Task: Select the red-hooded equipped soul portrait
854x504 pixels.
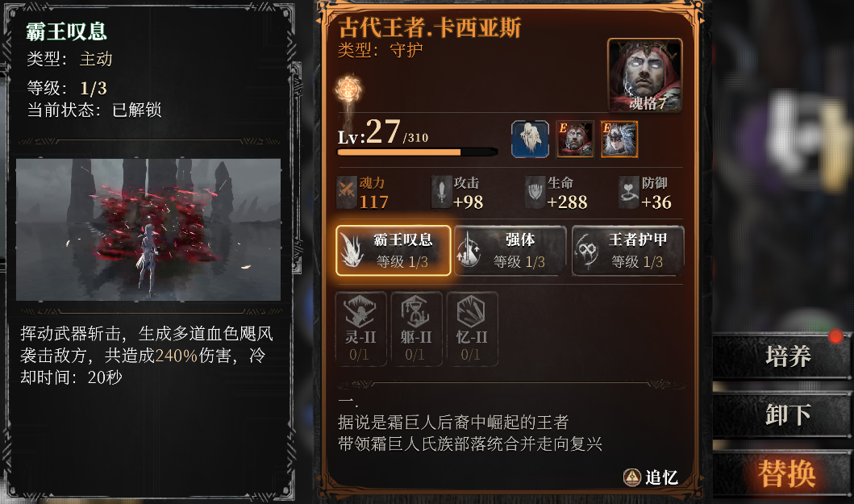Action: tap(575, 139)
